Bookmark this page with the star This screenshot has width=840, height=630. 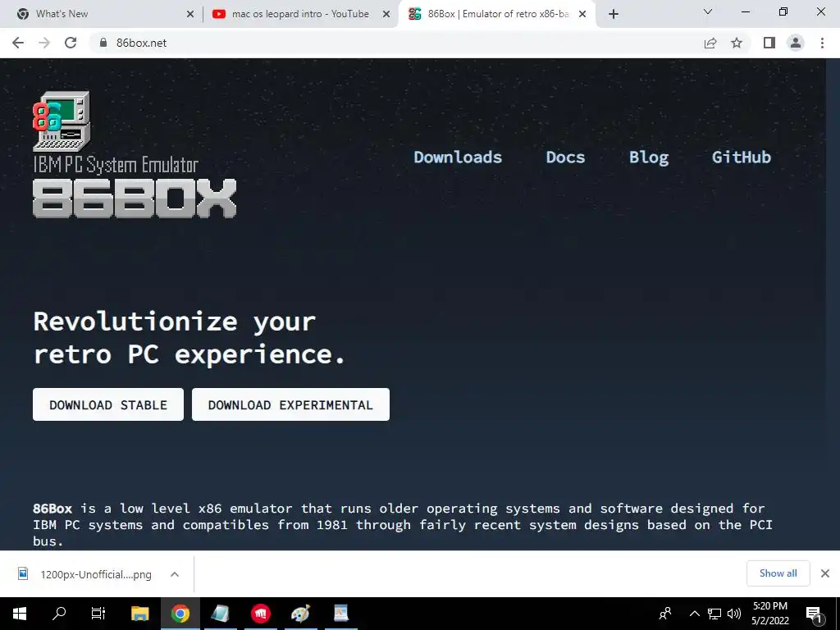737,43
